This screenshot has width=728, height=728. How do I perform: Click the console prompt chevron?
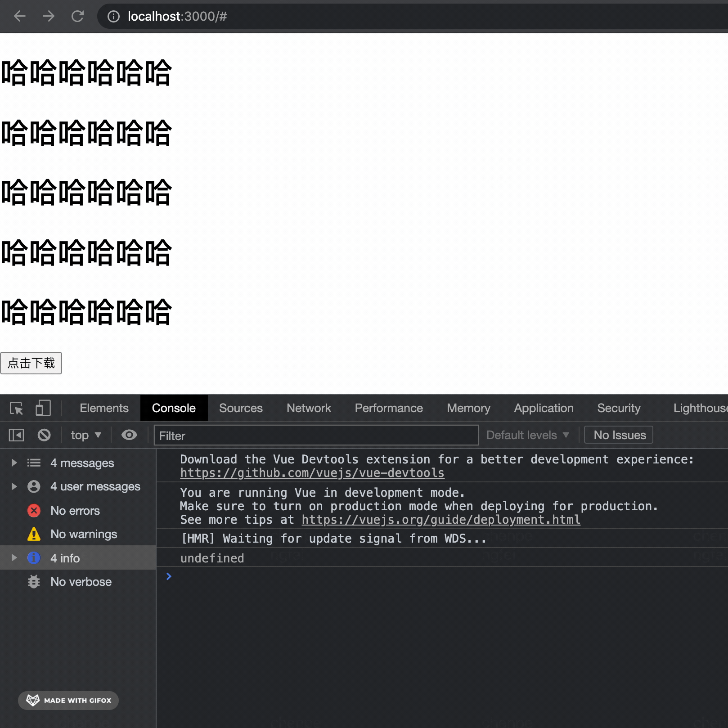point(169,576)
